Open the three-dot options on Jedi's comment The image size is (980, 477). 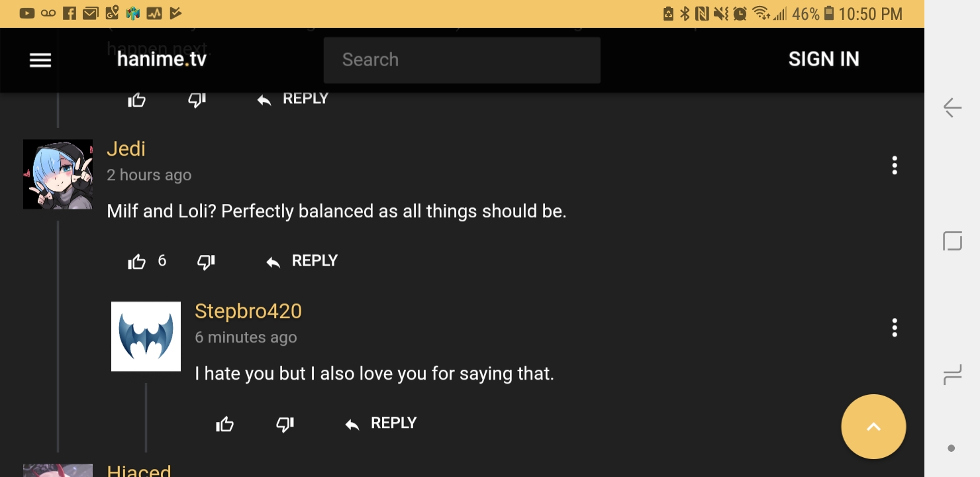point(894,166)
